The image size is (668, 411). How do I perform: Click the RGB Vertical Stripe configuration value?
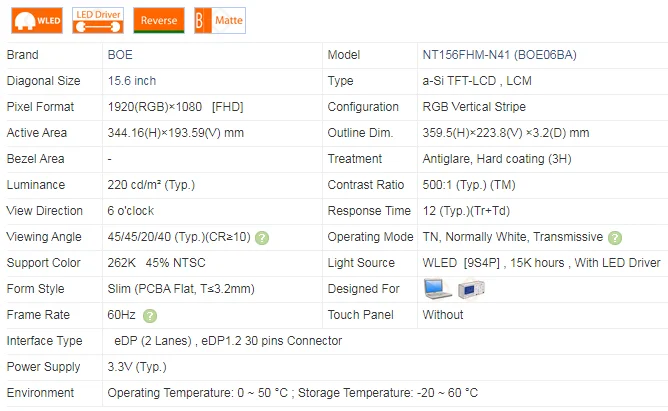[474, 107]
